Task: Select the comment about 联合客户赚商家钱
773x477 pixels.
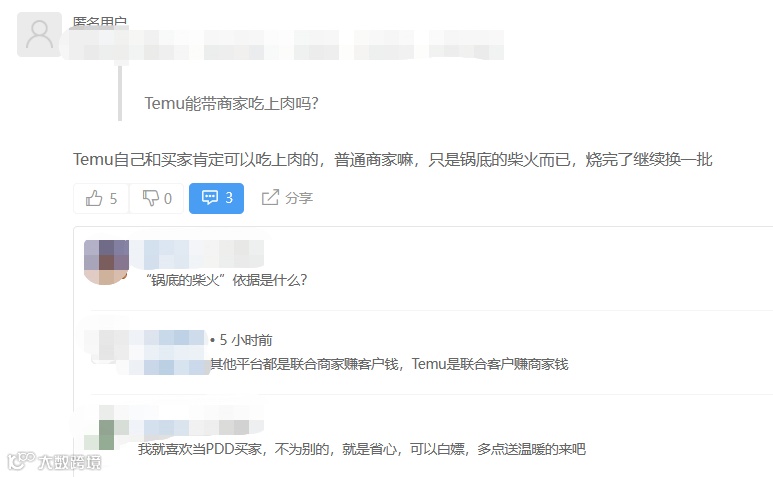Action: coord(389,364)
